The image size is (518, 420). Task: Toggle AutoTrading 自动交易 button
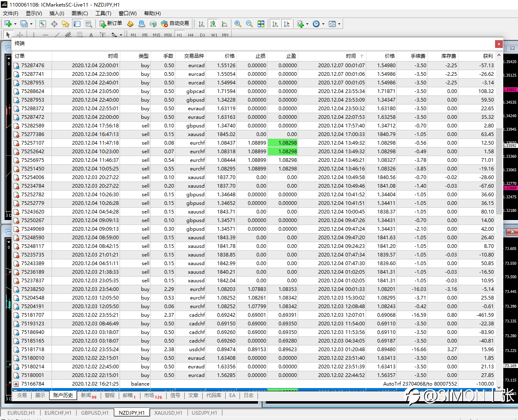(175, 24)
